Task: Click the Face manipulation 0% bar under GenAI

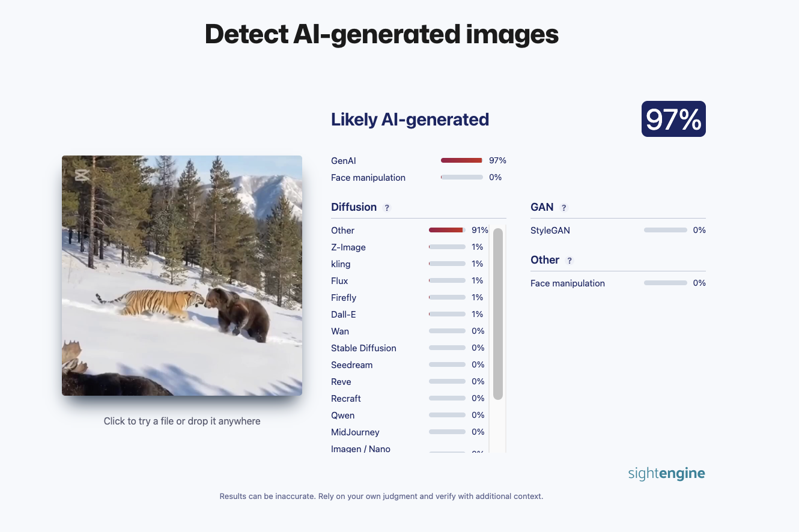Action: tap(461, 177)
